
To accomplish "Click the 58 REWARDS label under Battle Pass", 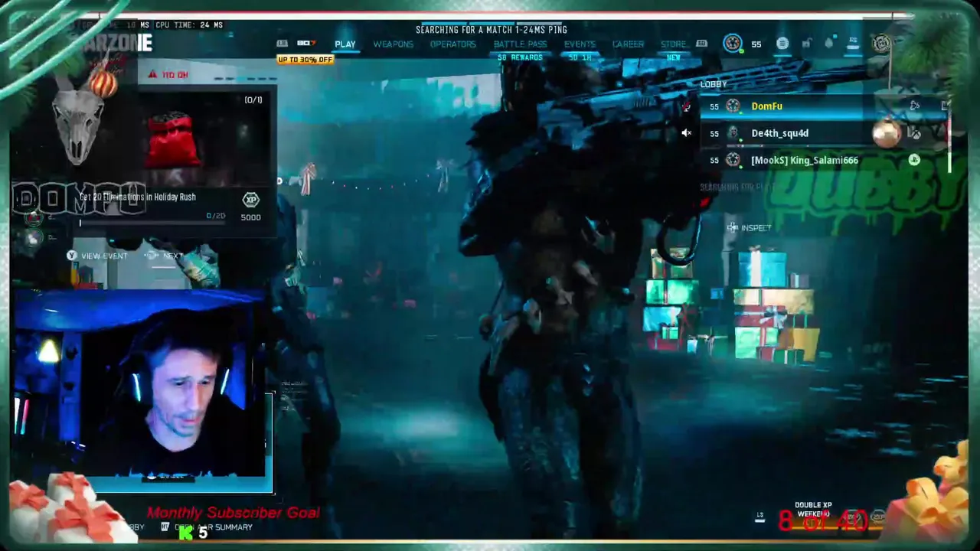I will 520,57.
